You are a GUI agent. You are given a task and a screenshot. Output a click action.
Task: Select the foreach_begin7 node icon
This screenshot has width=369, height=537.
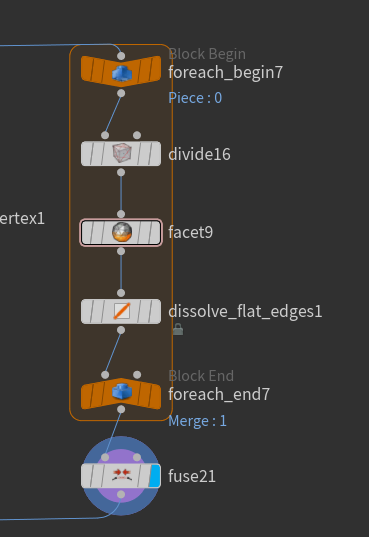pos(122,74)
